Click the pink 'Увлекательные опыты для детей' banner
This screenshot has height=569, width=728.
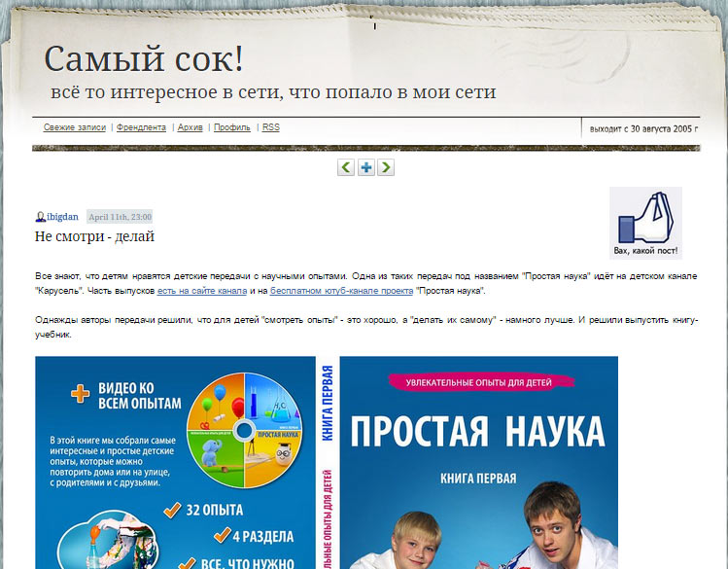pos(481,382)
